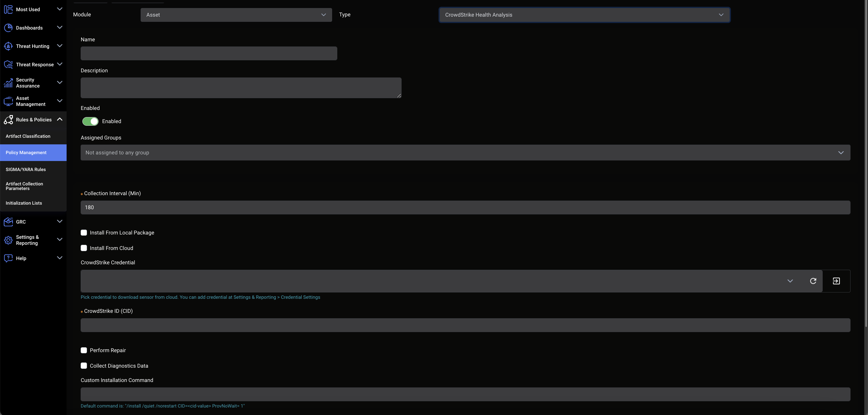Click the GRC icon
868x415 pixels.
[8, 222]
